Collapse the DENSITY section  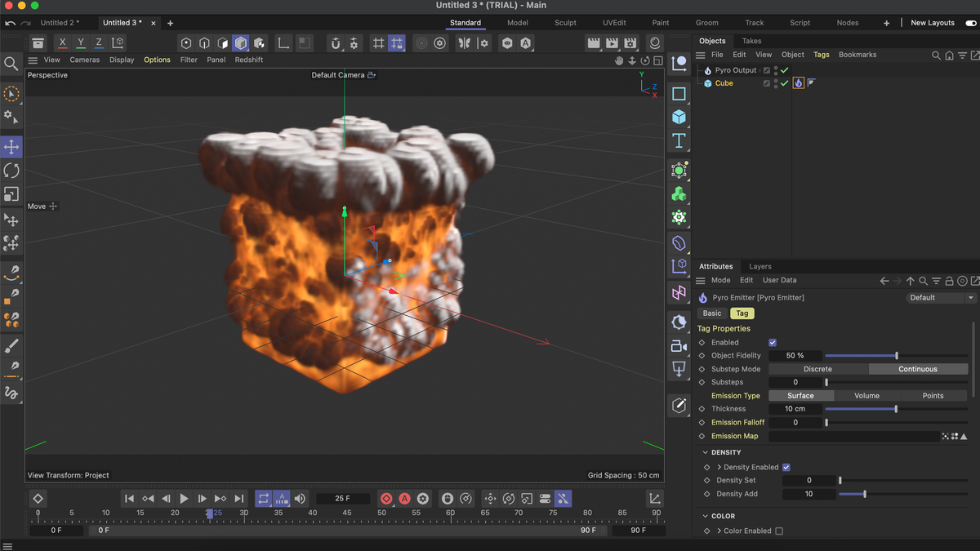(706, 452)
